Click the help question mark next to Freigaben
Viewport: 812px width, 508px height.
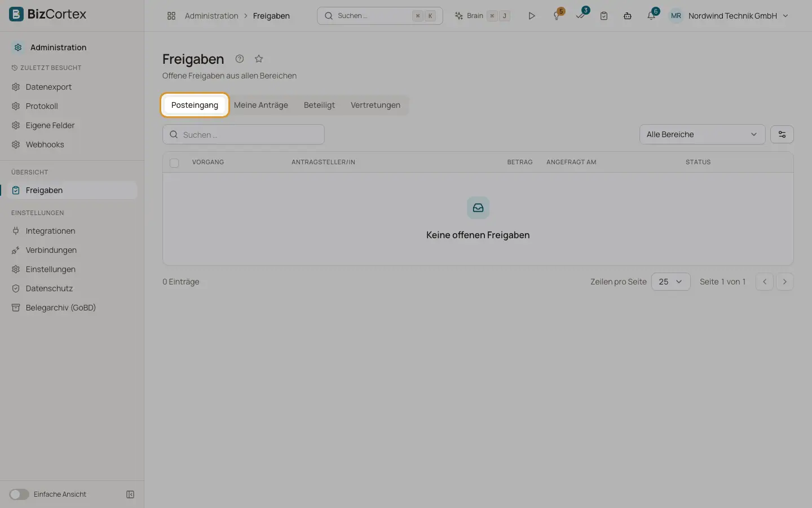click(x=240, y=59)
